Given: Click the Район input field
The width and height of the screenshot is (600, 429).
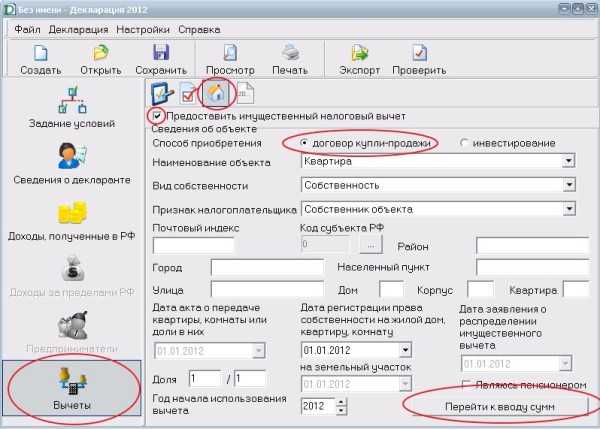Looking at the screenshot, I should pos(533,246).
